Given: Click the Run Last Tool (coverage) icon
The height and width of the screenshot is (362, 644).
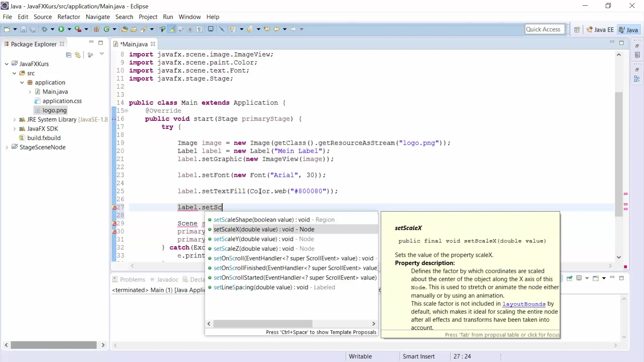Looking at the screenshot, I should point(78,29).
